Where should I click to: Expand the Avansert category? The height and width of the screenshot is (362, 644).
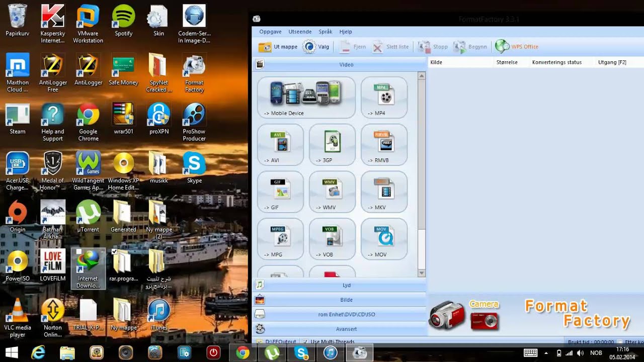click(x=339, y=329)
